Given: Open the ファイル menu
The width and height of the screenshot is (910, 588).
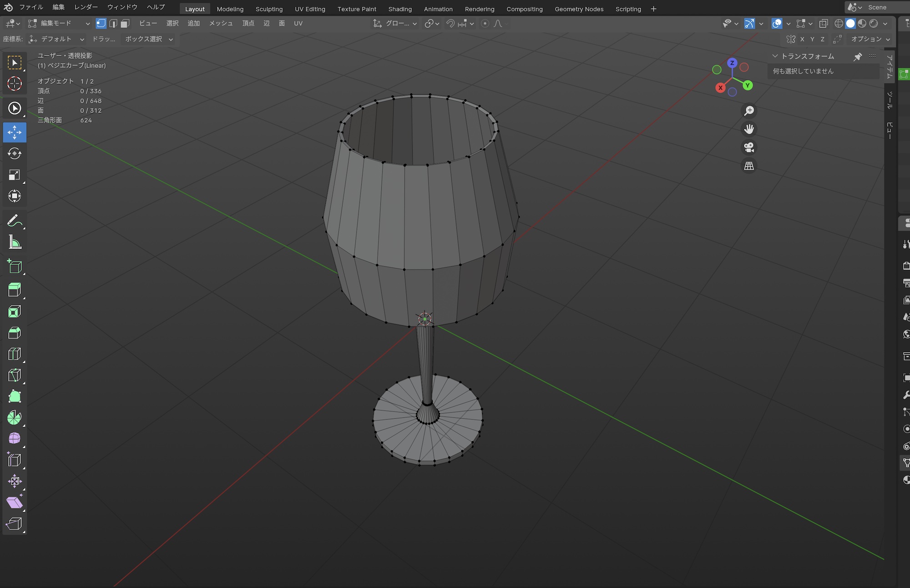Looking at the screenshot, I should pos(31,7).
